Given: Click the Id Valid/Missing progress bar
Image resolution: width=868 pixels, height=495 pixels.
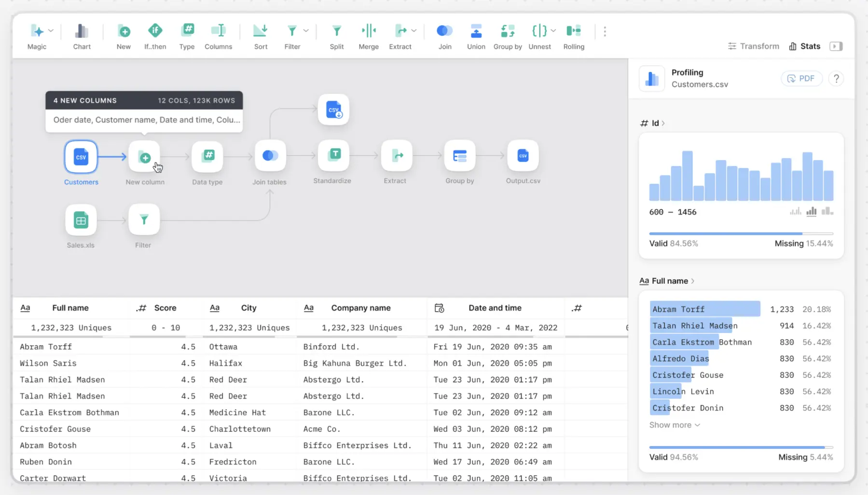Looking at the screenshot, I should pos(741,234).
